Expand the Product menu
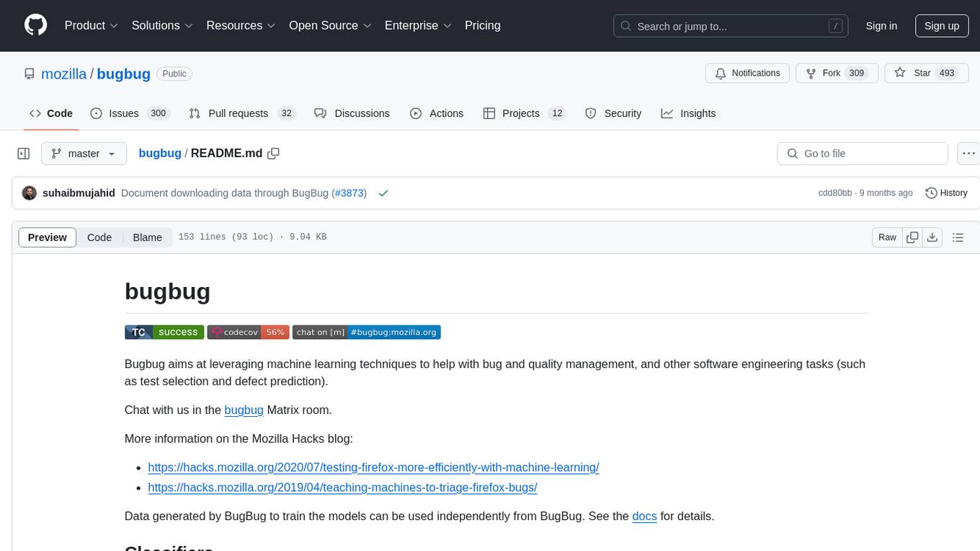Viewport: 980px width, 551px height. point(92,25)
